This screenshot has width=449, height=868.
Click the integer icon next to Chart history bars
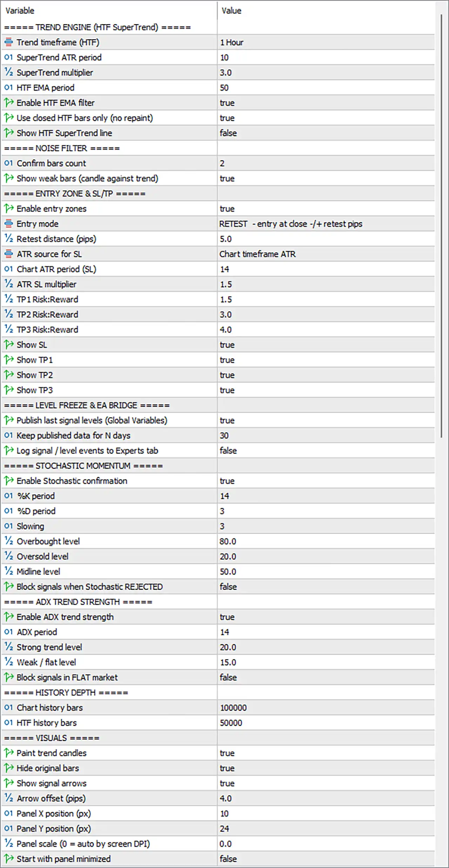tap(9, 708)
